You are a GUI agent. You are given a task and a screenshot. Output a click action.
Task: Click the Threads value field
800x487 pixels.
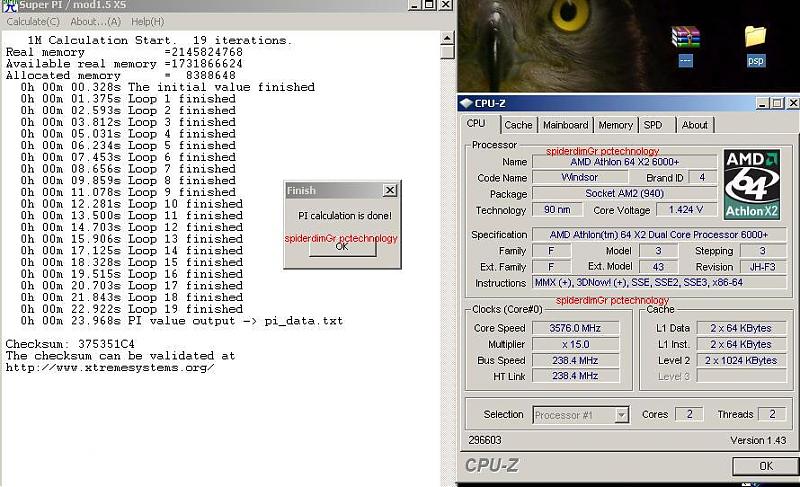pyautogui.click(x=772, y=414)
